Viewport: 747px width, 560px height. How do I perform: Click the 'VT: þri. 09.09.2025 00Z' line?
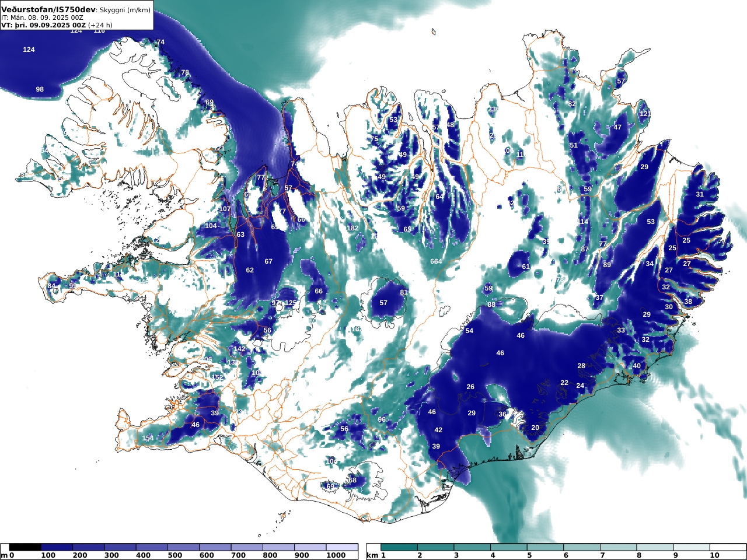pos(44,25)
